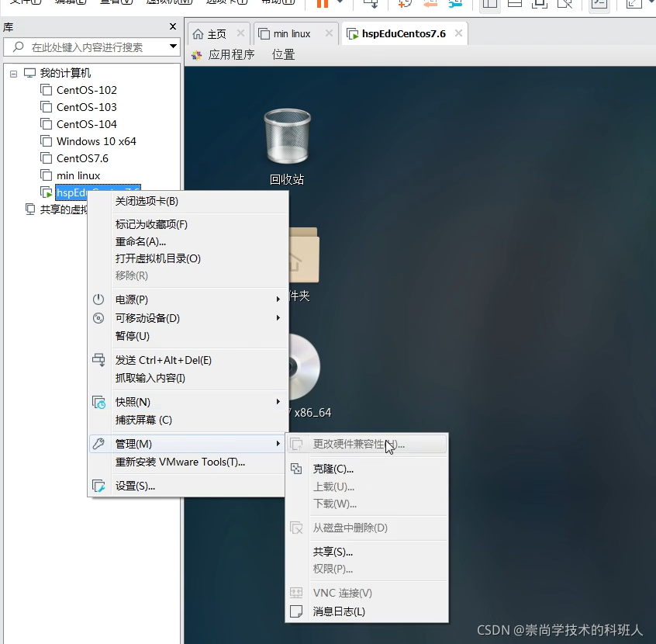Select 重命名(A)... in context menu
The image size is (656, 644).
[140, 241]
